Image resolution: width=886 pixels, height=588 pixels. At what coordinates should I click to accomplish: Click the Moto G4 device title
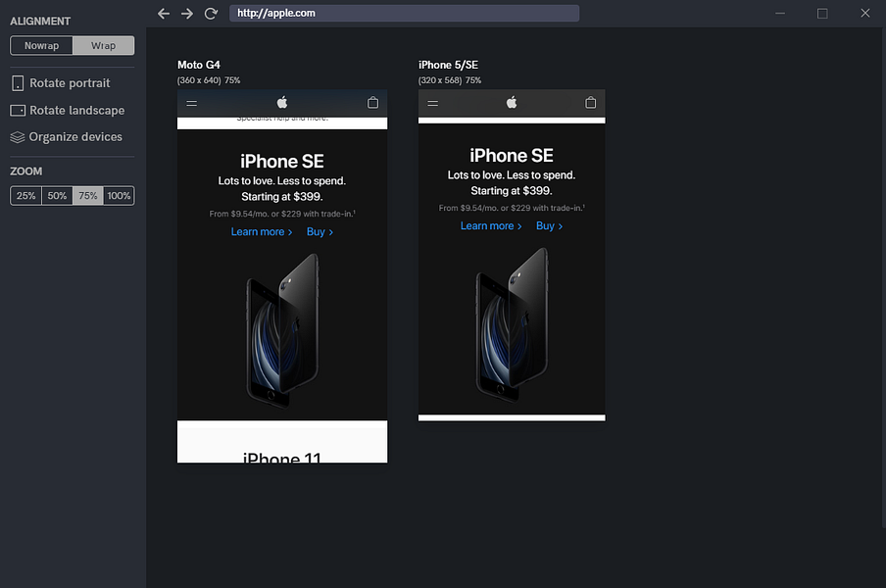(x=199, y=65)
